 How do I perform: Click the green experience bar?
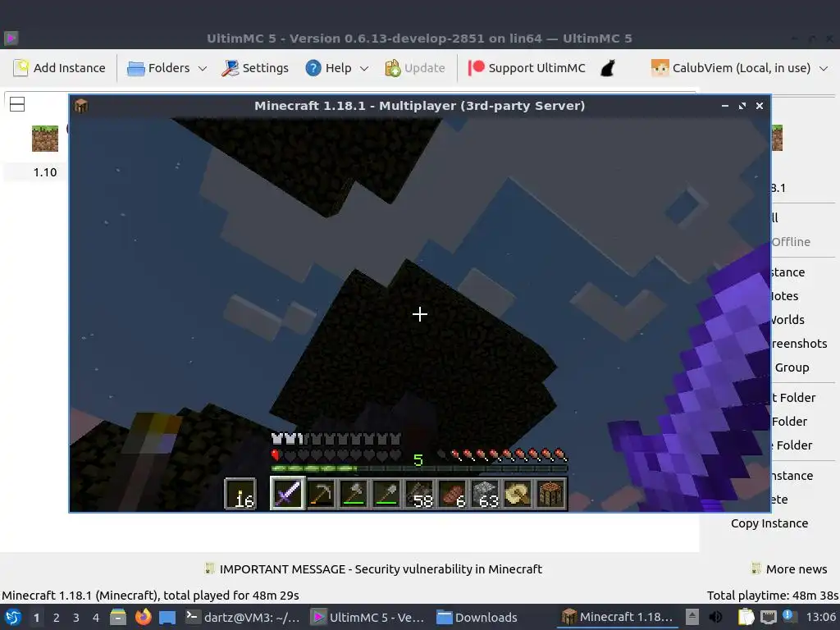point(419,468)
